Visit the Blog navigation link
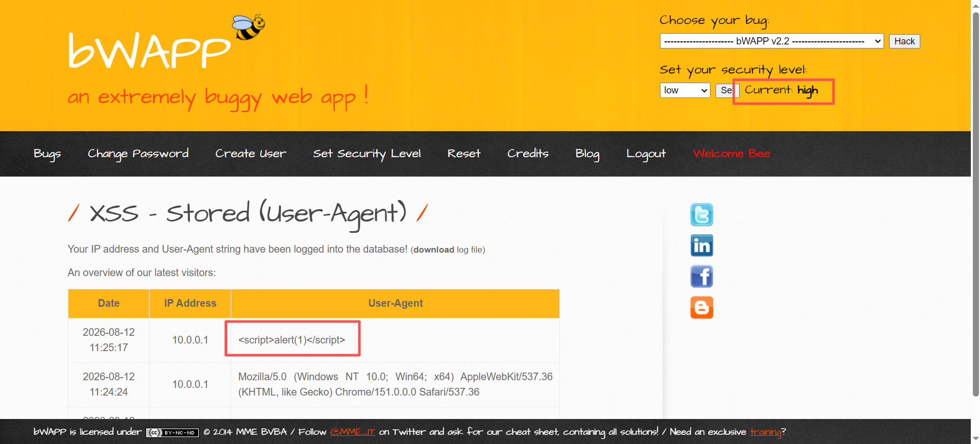This screenshot has width=980, height=444. click(587, 154)
